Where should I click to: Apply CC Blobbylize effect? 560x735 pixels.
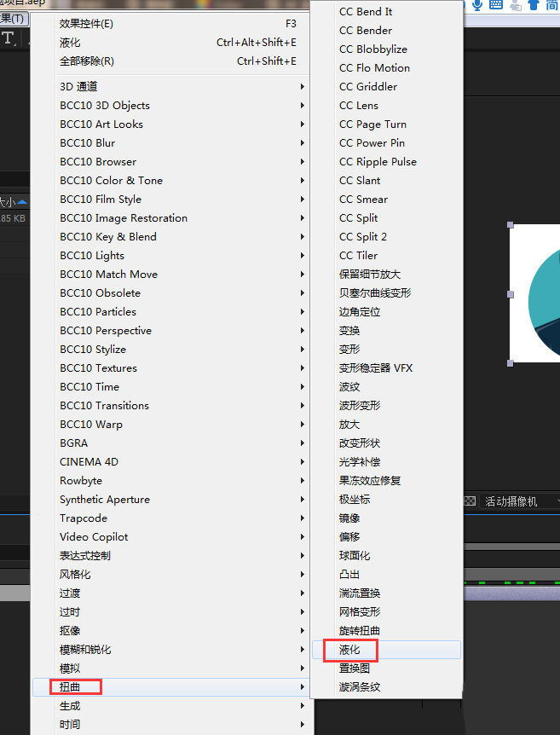[387, 49]
